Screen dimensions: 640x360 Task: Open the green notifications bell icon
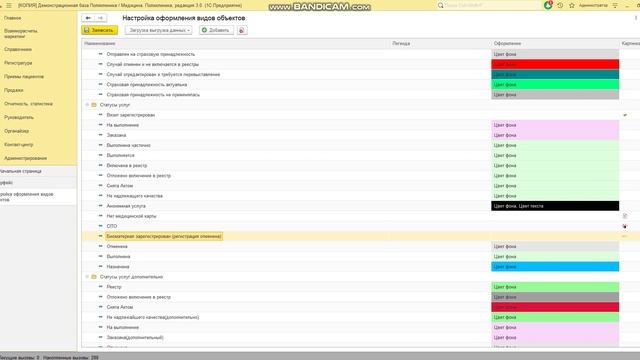pos(548,5)
